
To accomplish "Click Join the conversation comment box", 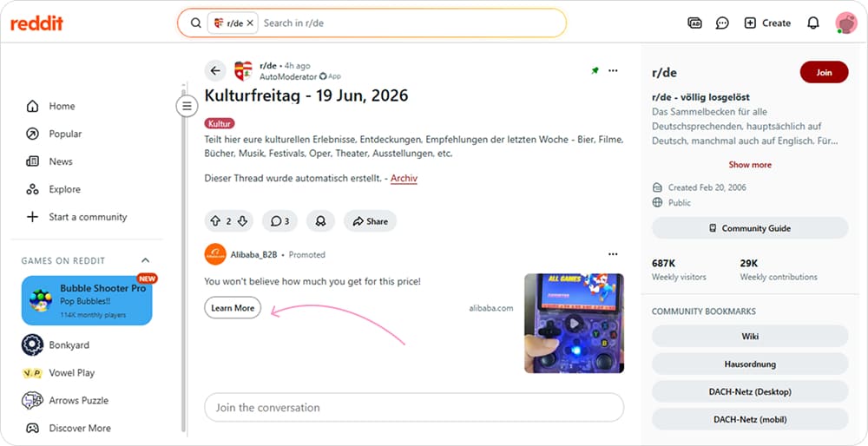I will click(414, 408).
